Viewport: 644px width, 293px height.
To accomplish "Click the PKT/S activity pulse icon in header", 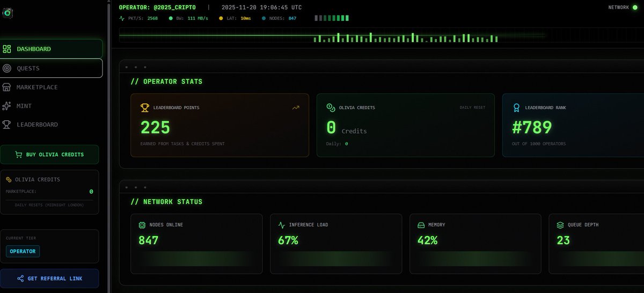I will [x=122, y=18].
